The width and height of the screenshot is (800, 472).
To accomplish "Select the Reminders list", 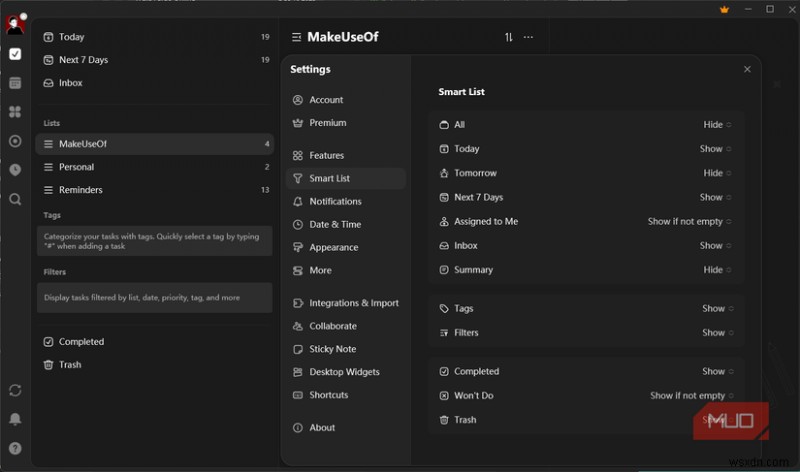I will coord(155,190).
